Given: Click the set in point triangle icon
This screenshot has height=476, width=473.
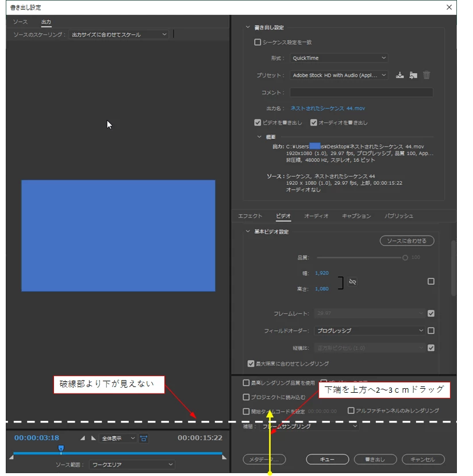Looking at the screenshot, I should [83, 438].
